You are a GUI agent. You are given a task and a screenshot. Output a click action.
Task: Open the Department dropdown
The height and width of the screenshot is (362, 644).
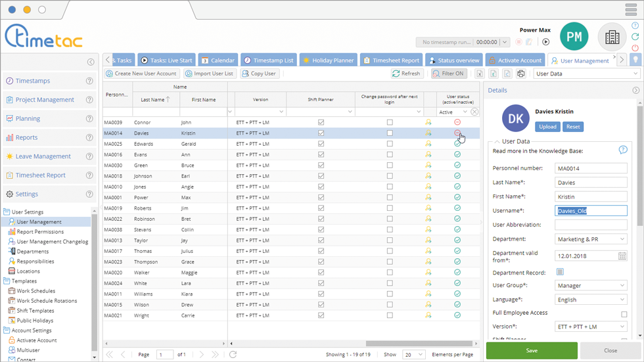point(622,240)
